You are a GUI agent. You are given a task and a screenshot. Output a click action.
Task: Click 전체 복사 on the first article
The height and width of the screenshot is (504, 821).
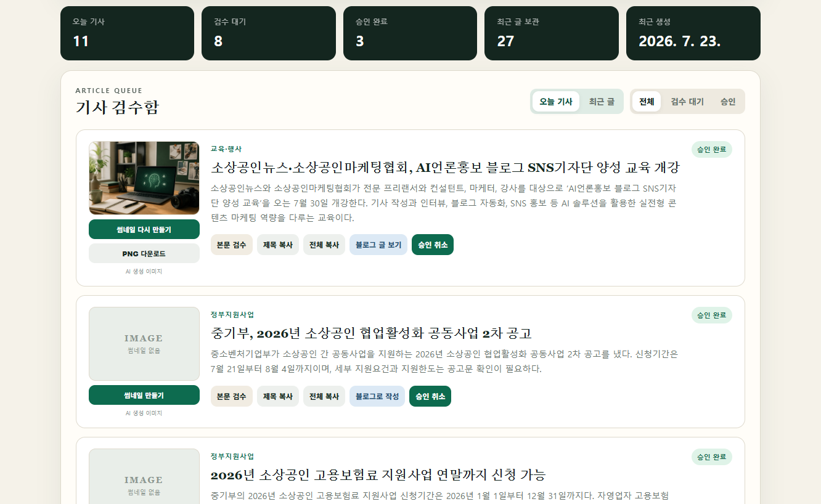324,245
